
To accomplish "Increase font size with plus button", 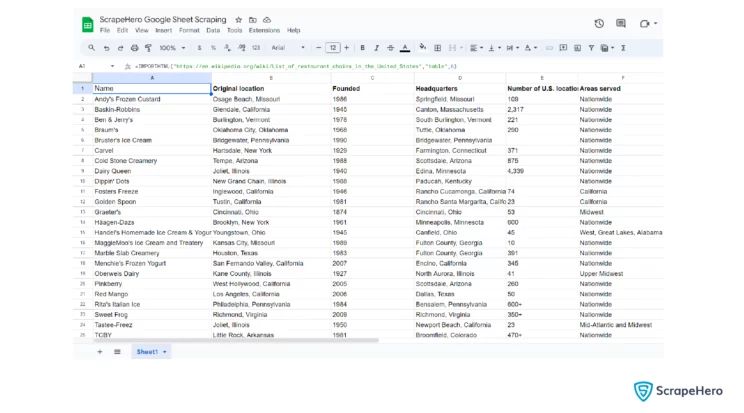I will pyautogui.click(x=346, y=48).
